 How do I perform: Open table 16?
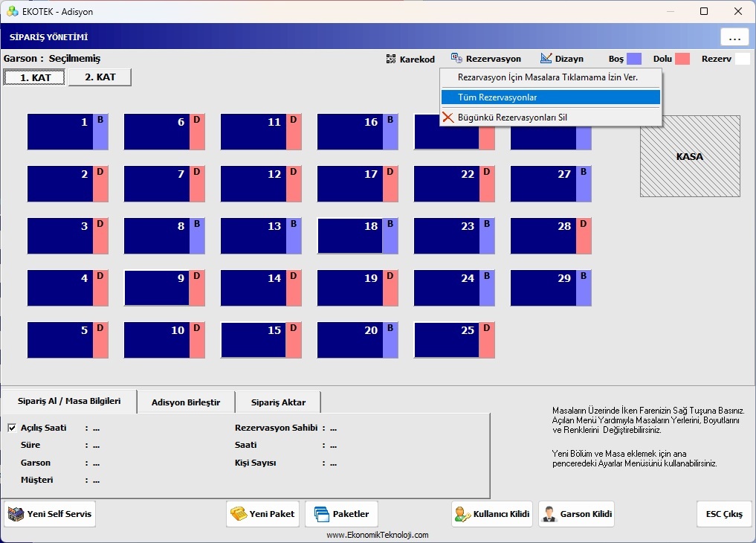(x=358, y=132)
